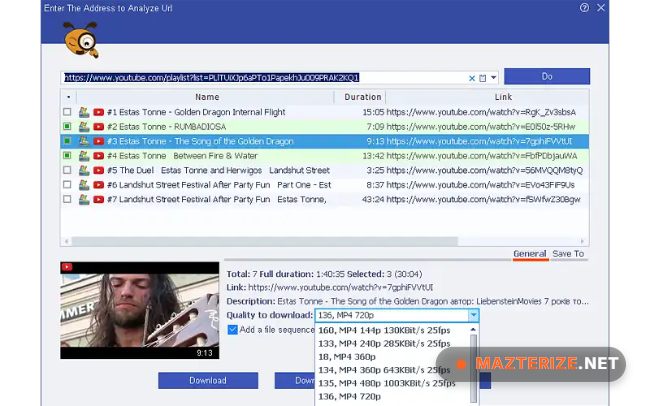
Task: Click the Do button
Action: [547, 76]
